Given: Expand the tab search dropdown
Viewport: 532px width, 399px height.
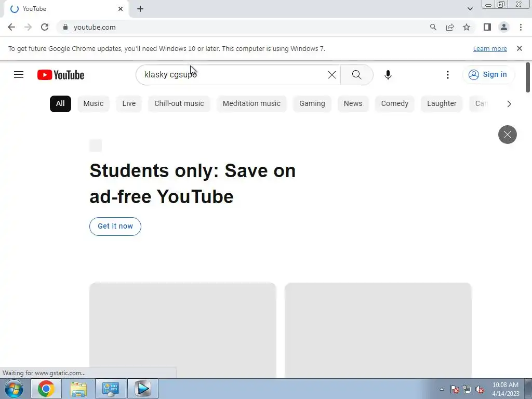Looking at the screenshot, I should 470,9.
